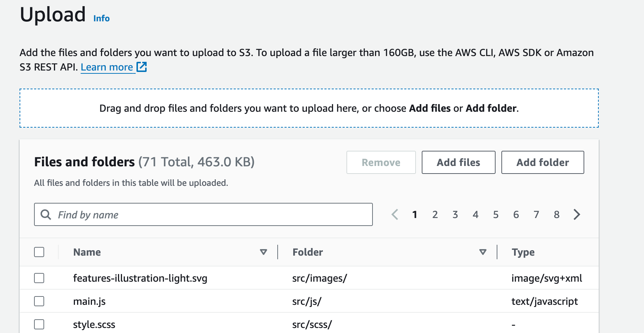This screenshot has height=333, width=644.
Task: Click the Remove button
Action: 381,162
